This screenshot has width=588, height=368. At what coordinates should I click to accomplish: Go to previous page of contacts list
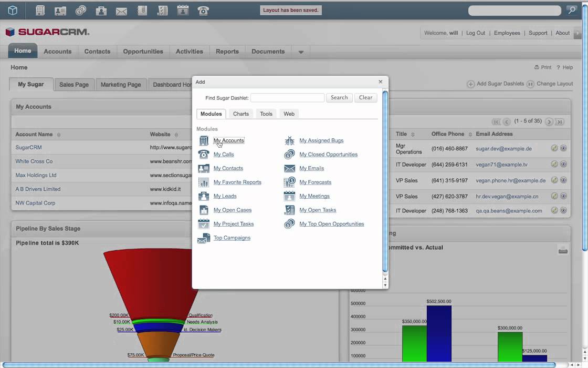pos(507,121)
